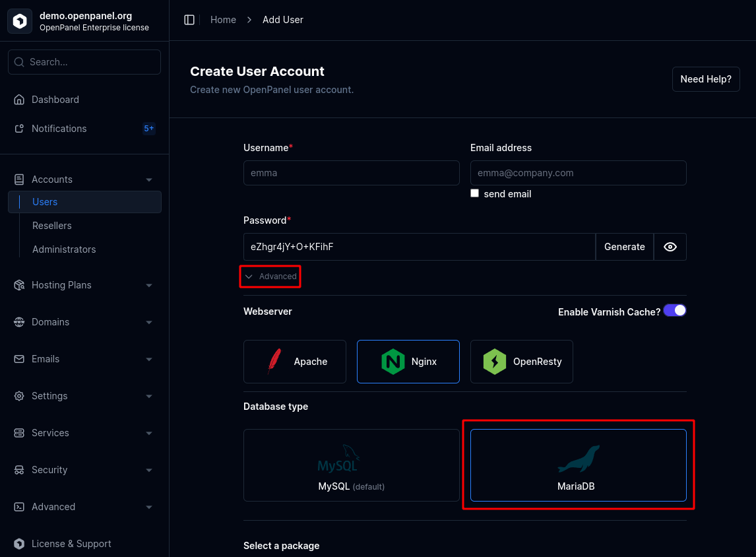Select Apache as webserver

pos(295,362)
